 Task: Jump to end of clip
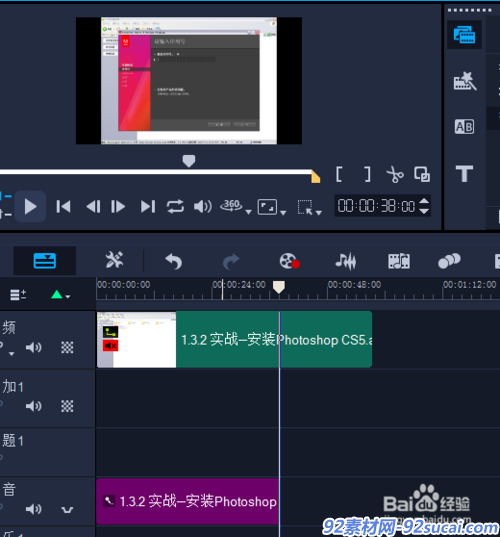(148, 207)
